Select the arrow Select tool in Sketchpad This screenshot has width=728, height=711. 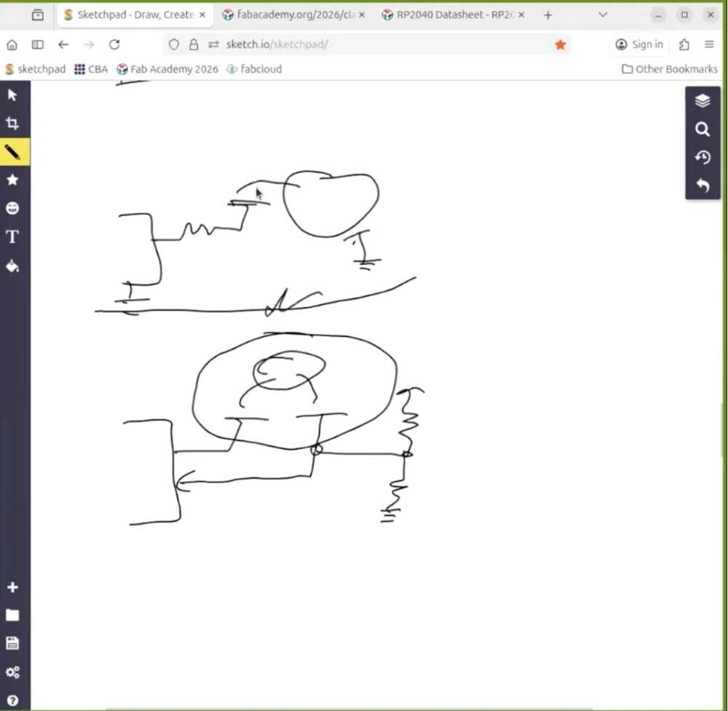pos(12,95)
